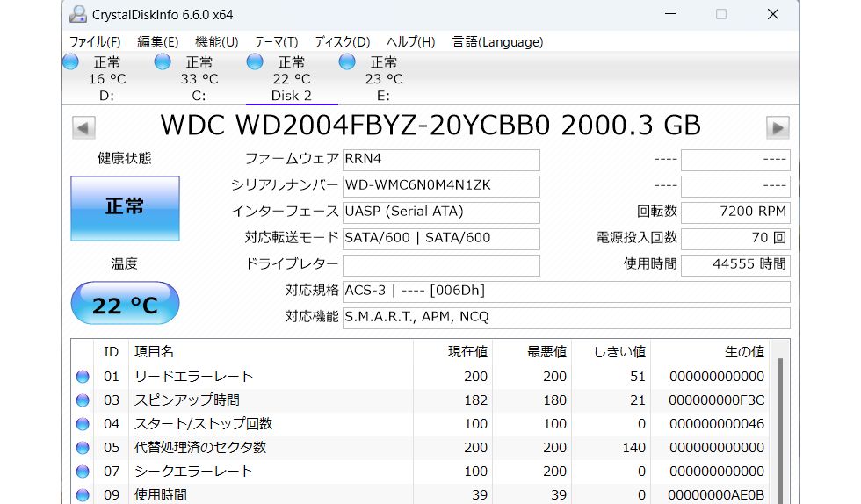The height and width of the screenshot is (504, 861).
Task: Click the next disk right arrow button
Action: coord(778,127)
